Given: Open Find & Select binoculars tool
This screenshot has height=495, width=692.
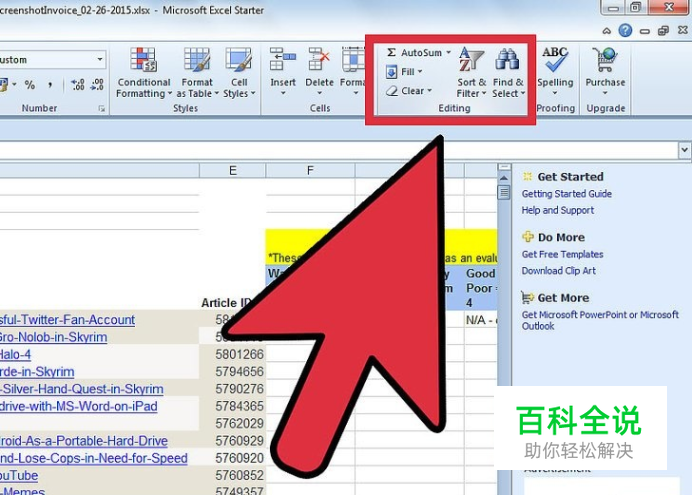Looking at the screenshot, I should 508,73.
